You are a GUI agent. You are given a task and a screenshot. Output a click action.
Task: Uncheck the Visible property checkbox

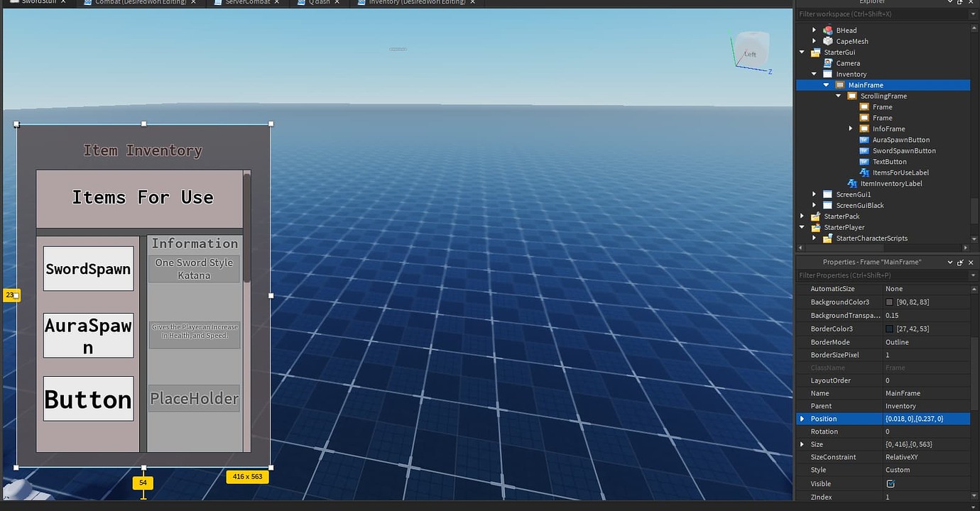click(x=891, y=483)
